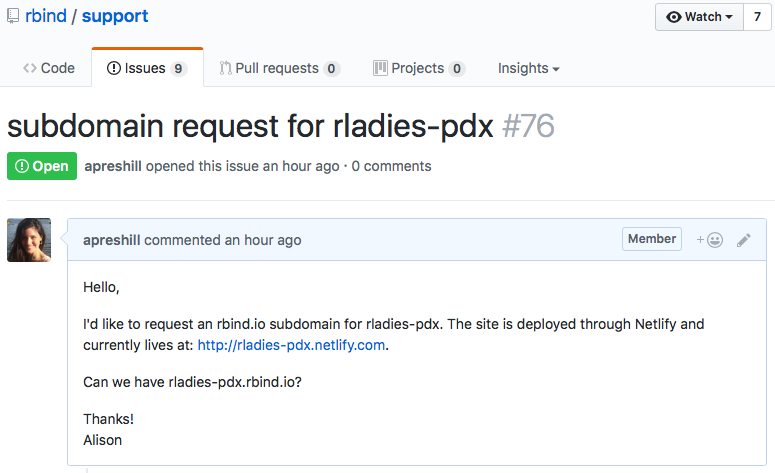Image resolution: width=775 pixels, height=473 pixels.
Task: Switch to the Code tab
Action: [x=49, y=68]
